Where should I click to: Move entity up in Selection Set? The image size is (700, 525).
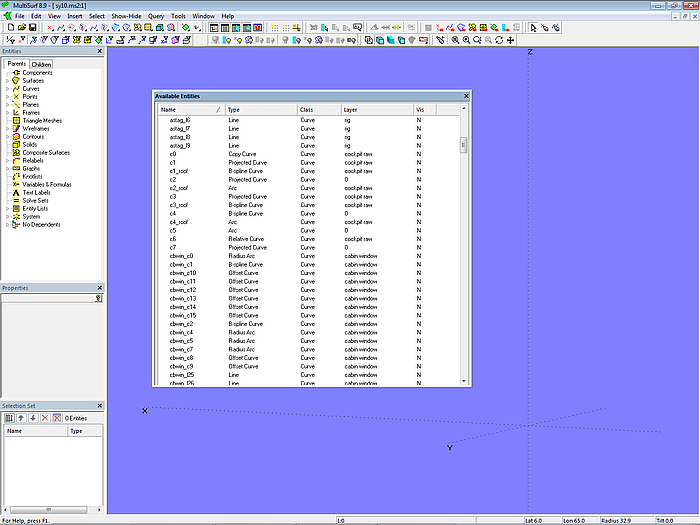click(20, 417)
